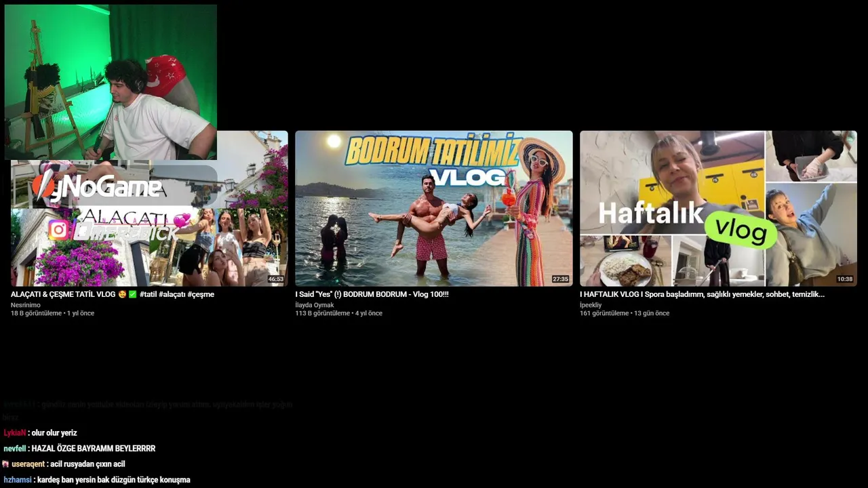Click the nevfell chat username
Image resolution: width=868 pixels, height=488 pixels.
(14, 449)
